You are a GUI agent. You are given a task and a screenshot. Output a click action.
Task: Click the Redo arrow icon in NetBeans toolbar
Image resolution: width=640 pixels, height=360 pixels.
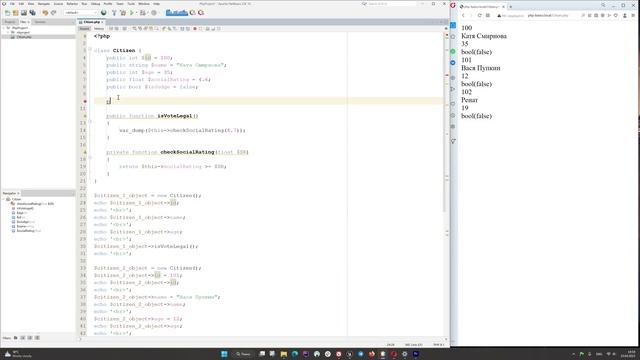tap(53, 13)
